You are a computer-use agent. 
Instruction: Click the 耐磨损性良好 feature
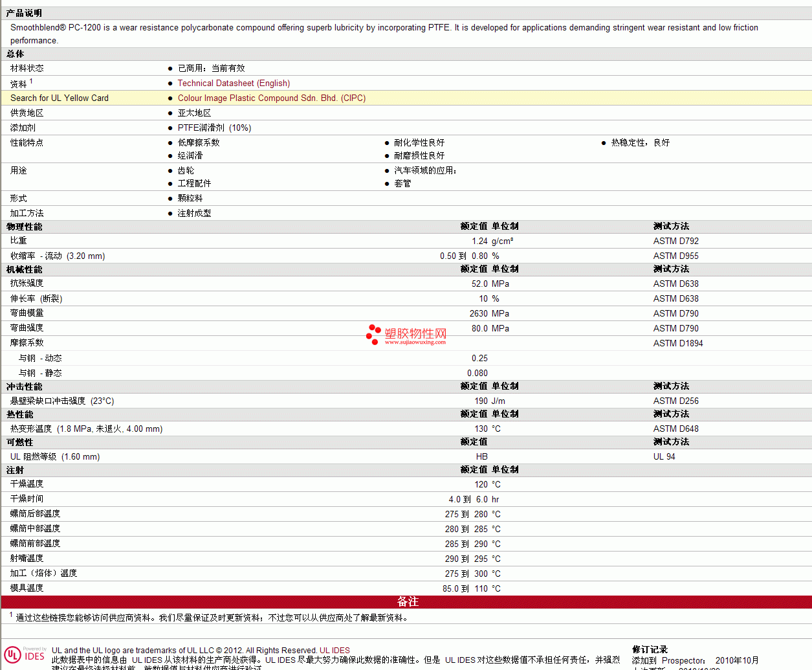point(419,155)
